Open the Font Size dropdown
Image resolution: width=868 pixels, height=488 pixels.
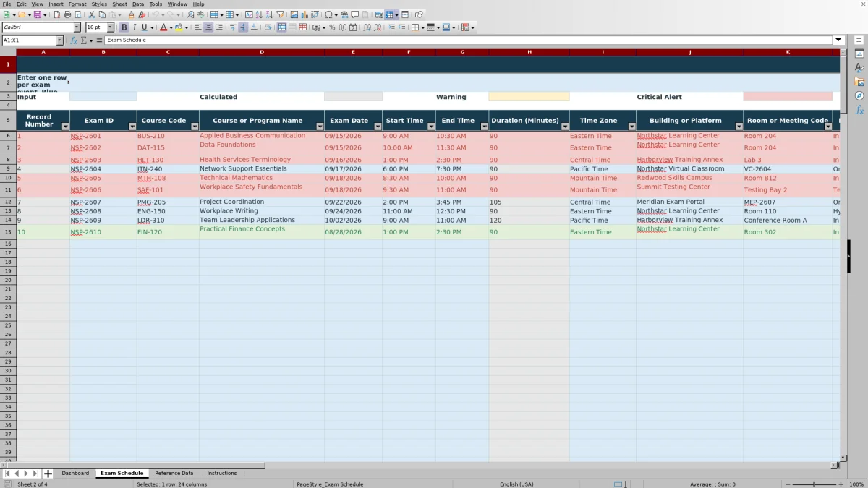point(110,27)
